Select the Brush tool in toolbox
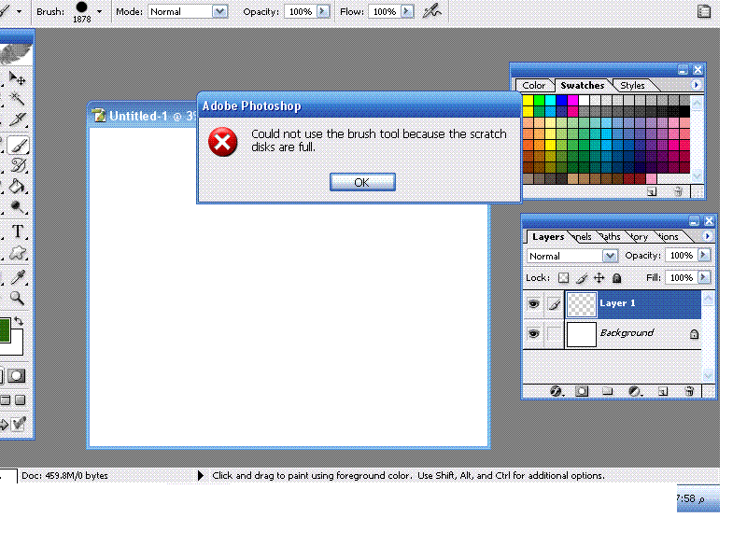 (18, 146)
